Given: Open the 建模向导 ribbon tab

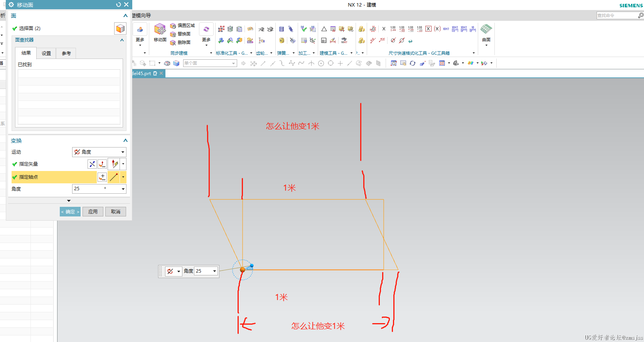Looking at the screenshot, I should click(142, 15).
